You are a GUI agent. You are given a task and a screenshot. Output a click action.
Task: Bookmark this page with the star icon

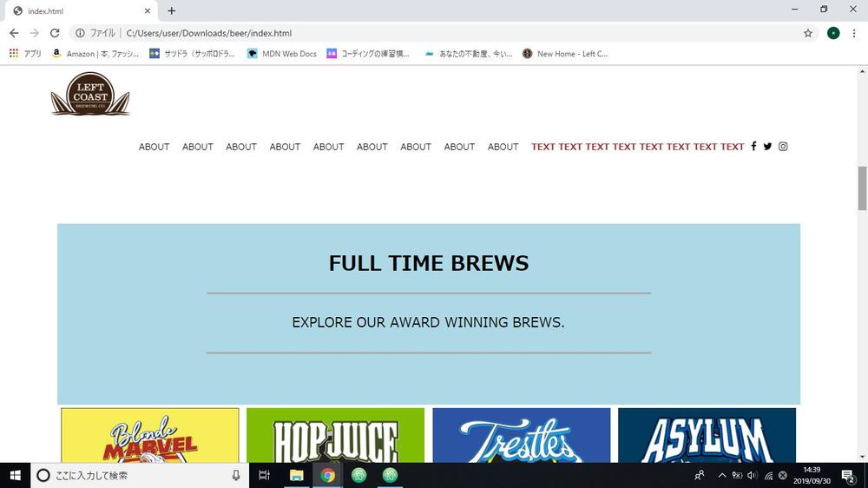tap(807, 33)
